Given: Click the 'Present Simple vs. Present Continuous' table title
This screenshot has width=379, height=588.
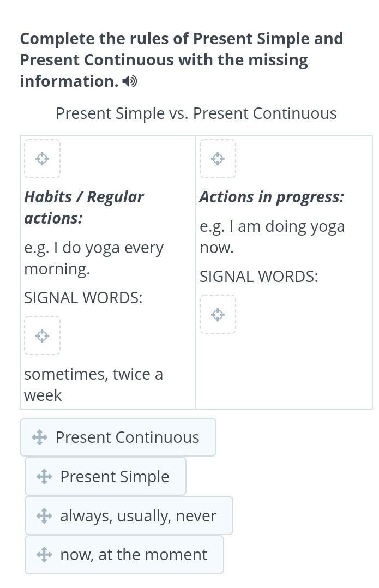Looking at the screenshot, I should click(x=196, y=113).
